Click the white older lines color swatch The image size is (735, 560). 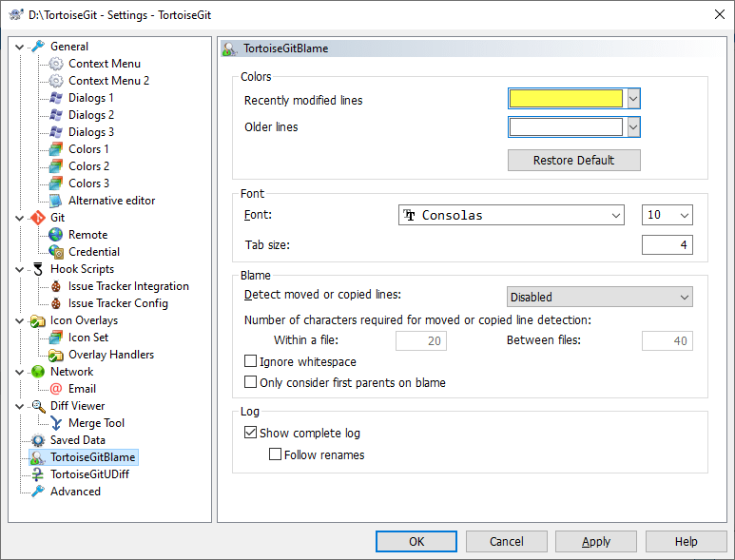point(566,127)
